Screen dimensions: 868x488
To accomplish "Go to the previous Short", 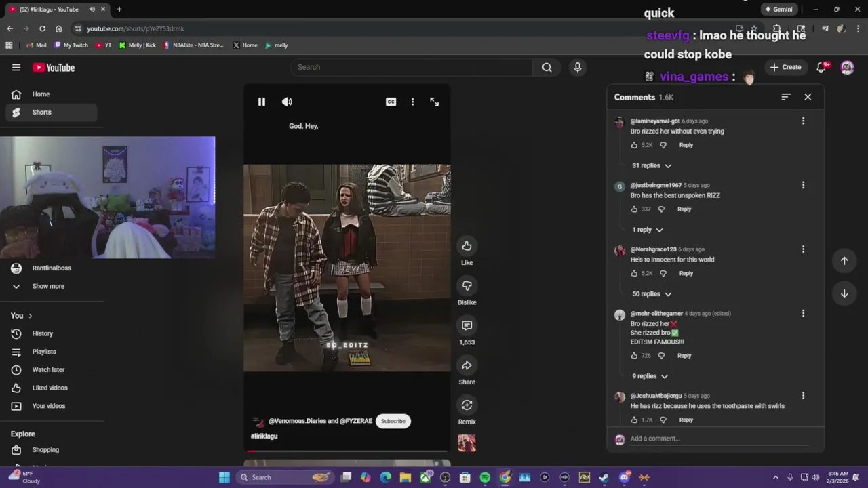I will pyautogui.click(x=844, y=261).
